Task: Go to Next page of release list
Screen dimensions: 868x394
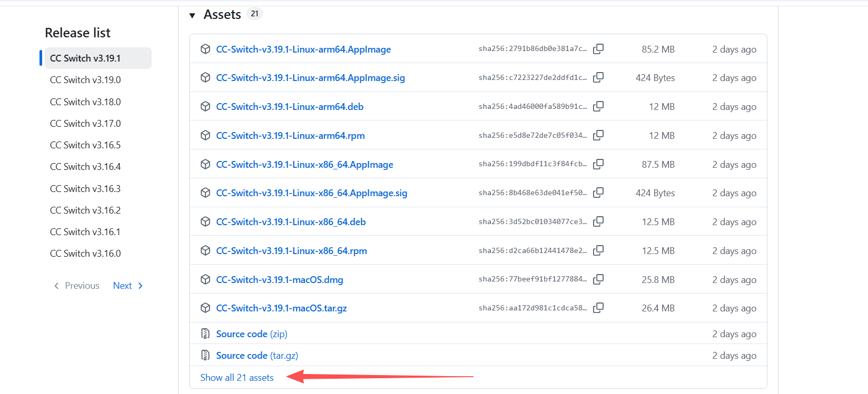Action: click(128, 286)
